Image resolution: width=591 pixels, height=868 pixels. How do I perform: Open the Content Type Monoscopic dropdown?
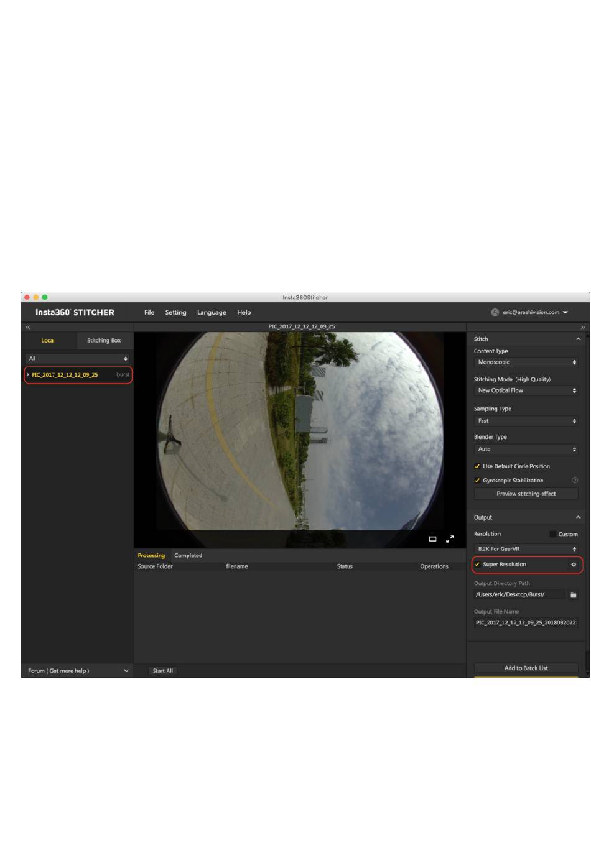click(x=526, y=362)
